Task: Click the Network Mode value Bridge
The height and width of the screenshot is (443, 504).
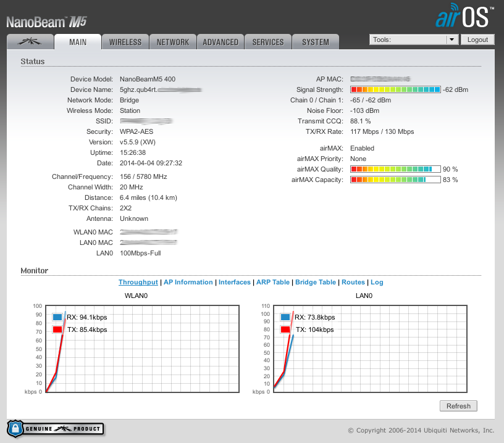Action: (x=129, y=100)
